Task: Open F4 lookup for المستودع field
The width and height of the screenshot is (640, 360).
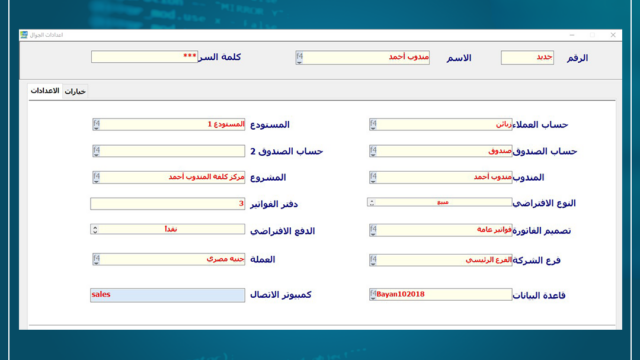Action: click(96, 124)
